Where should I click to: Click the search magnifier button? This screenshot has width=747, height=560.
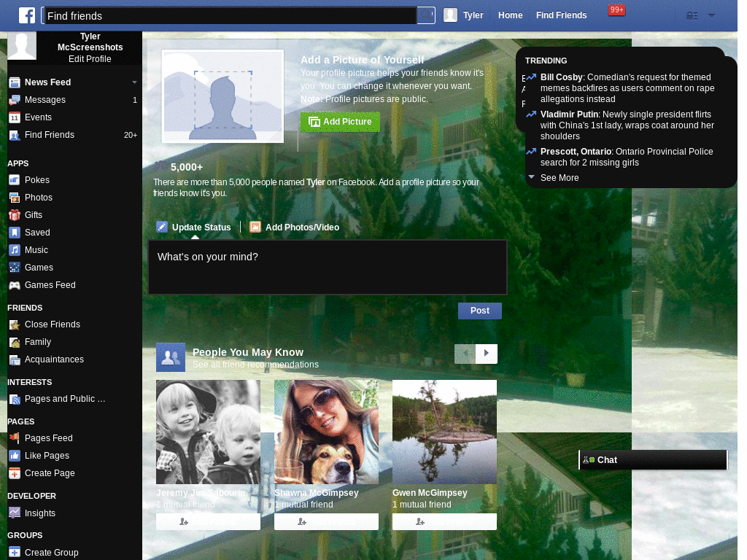426,15
